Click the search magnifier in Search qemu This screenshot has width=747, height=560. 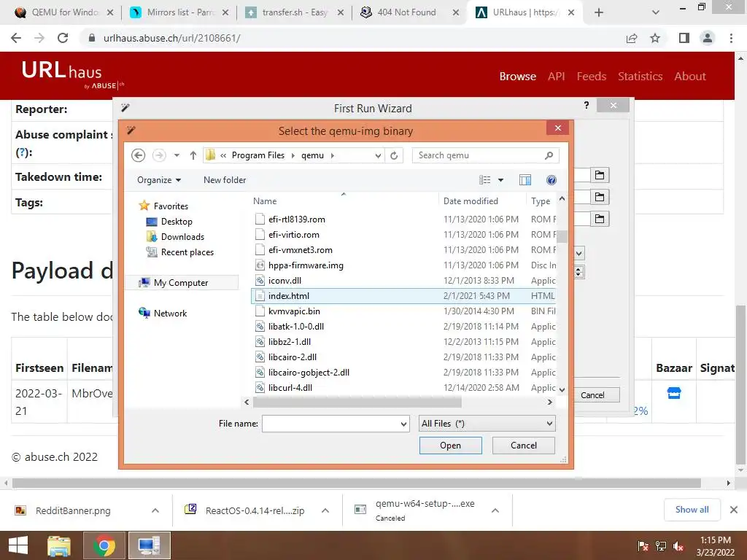click(549, 155)
